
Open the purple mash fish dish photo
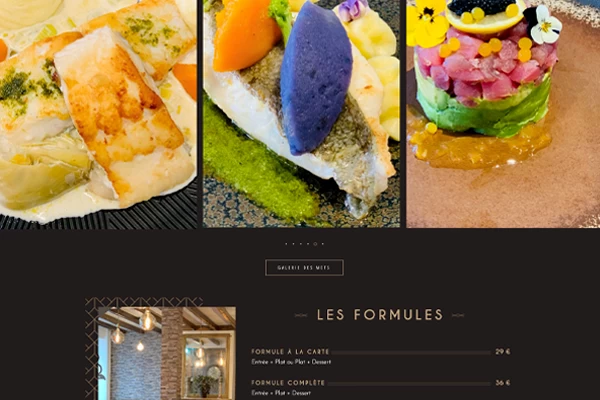point(302,114)
